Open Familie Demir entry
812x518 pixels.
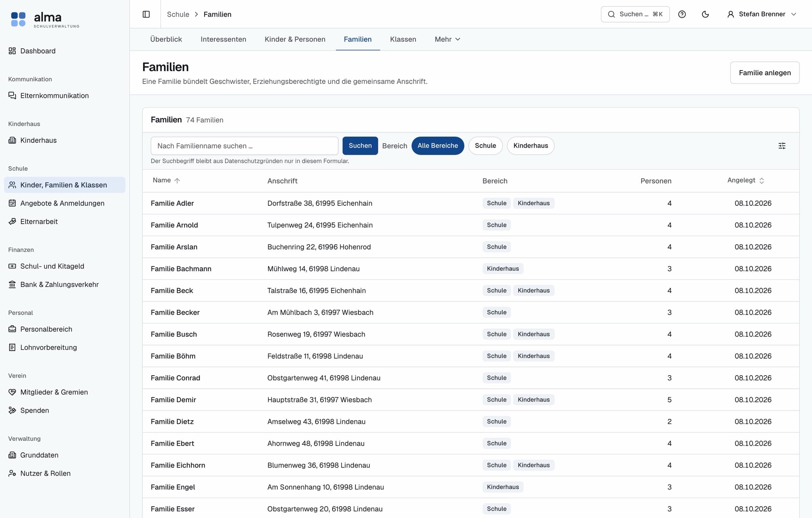click(x=173, y=400)
